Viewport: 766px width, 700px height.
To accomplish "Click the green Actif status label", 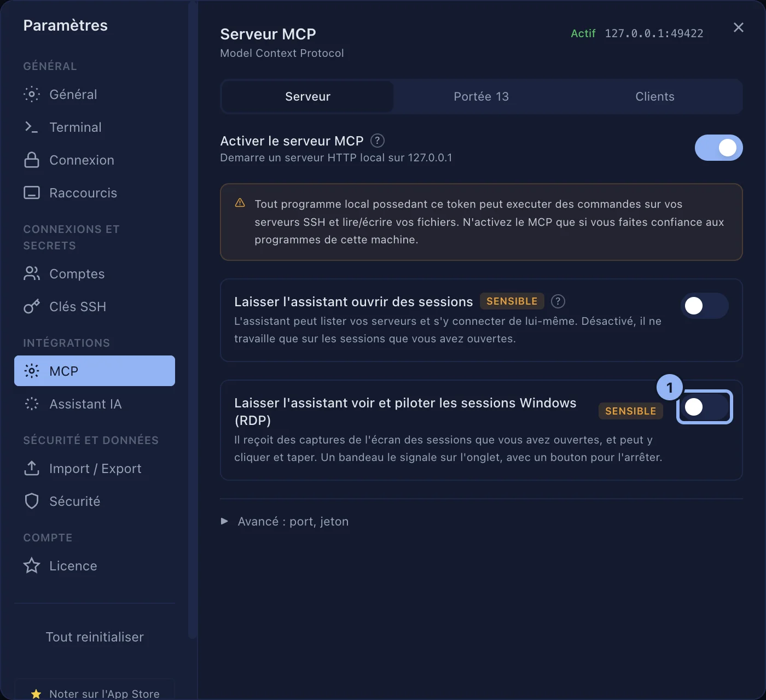I will coord(583,33).
